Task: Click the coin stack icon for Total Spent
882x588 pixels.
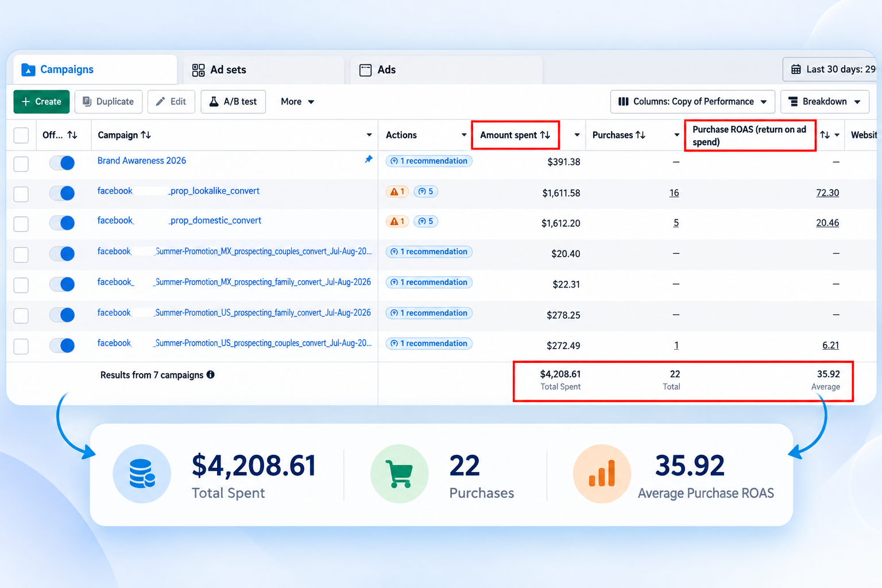Action: point(142,474)
